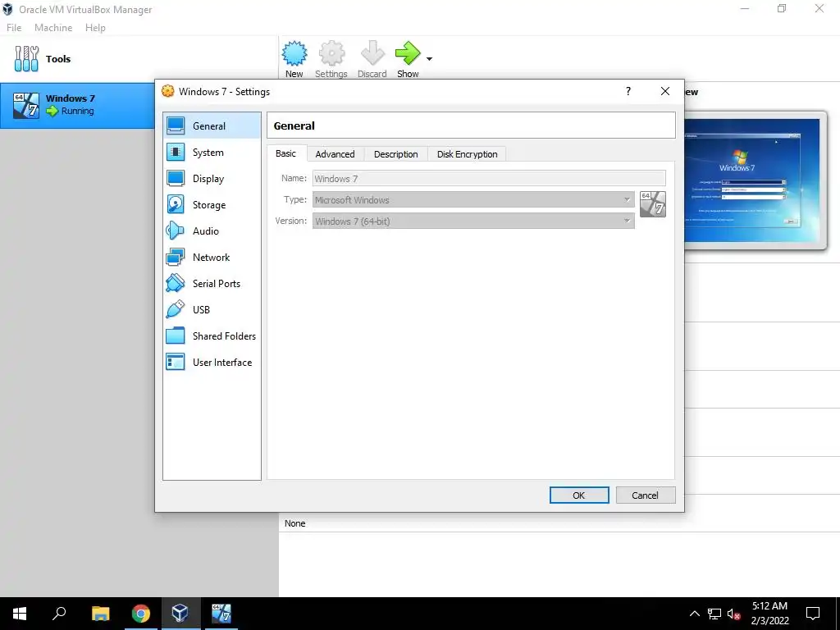Open the User Interface settings category
840x630 pixels.
pyautogui.click(x=212, y=362)
